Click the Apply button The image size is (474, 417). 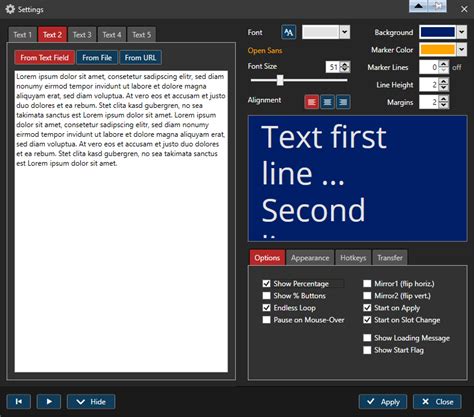[383, 402]
